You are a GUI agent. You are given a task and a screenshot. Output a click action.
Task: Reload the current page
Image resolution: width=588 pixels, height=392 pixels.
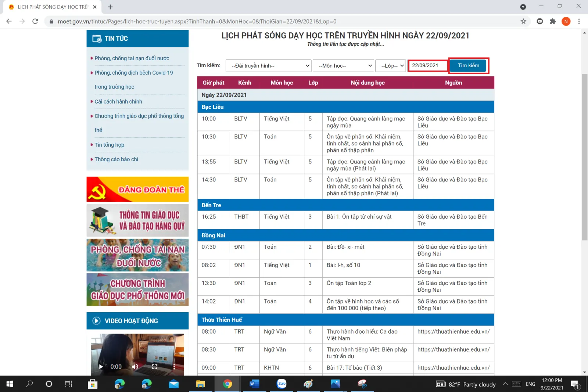pos(35,21)
